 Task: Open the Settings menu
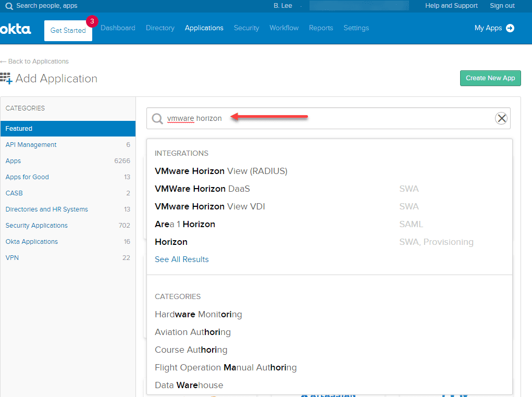pos(356,28)
